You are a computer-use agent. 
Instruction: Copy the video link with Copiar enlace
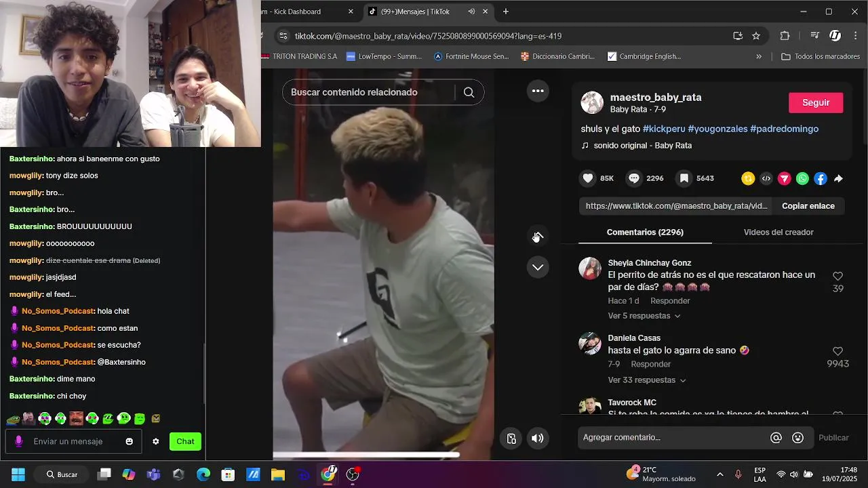pos(808,206)
